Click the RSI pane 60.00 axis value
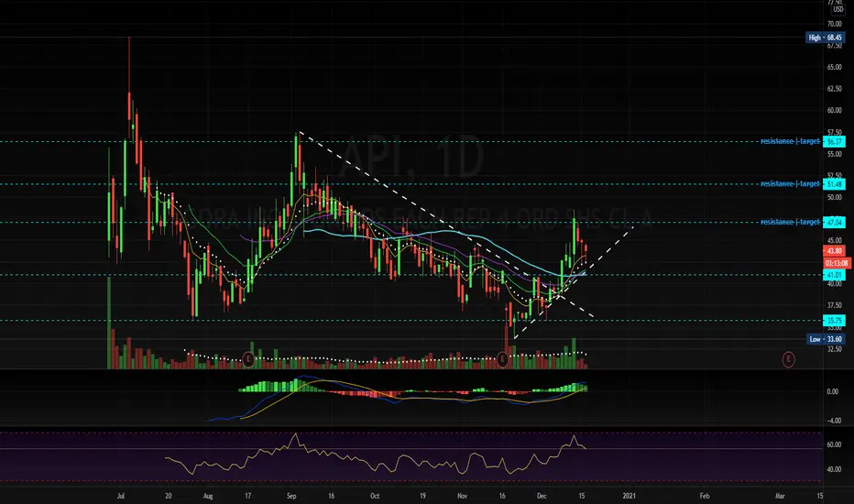 click(x=835, y=444)
